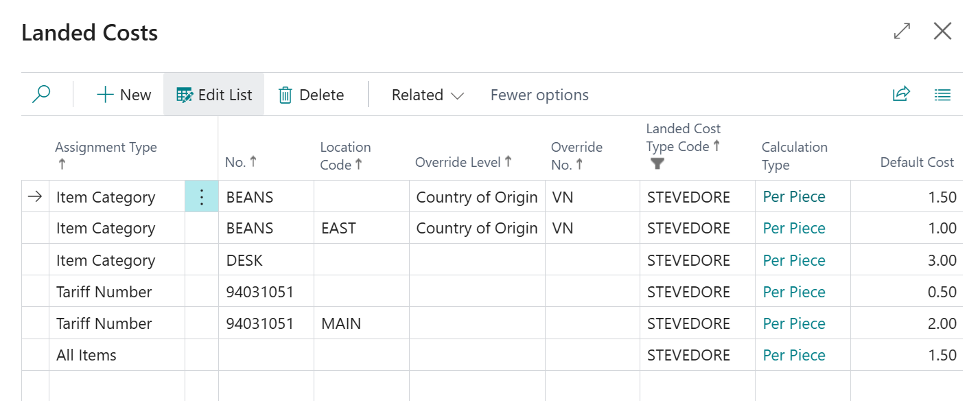Open the list view options icon
Viewport: 980px width, 401px height.
[943, 94]
